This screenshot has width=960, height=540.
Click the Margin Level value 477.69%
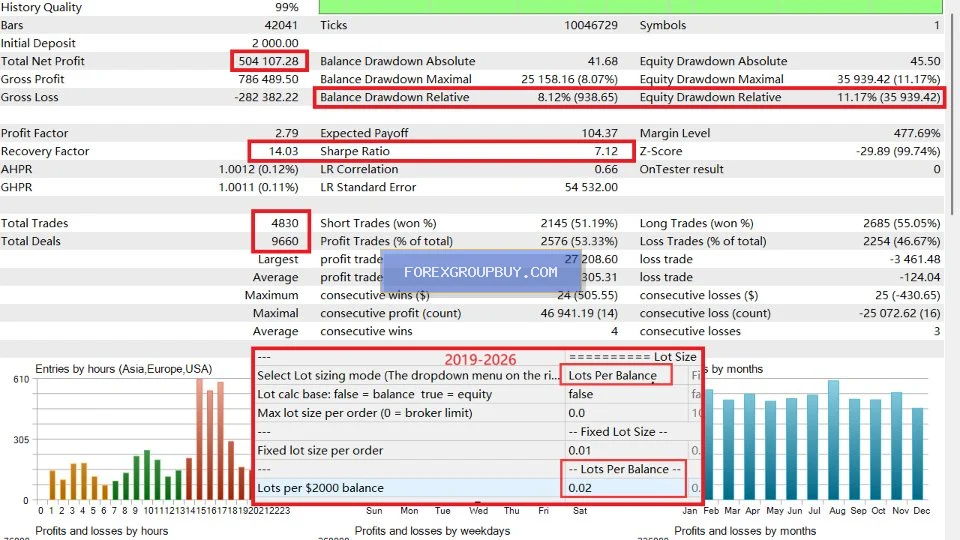(x=917, y=133)
